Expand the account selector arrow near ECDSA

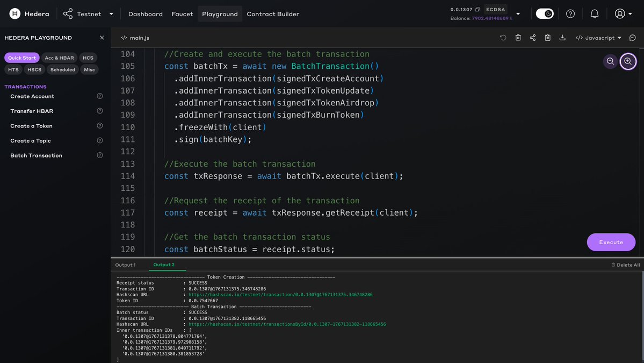(x=518, y=14)
